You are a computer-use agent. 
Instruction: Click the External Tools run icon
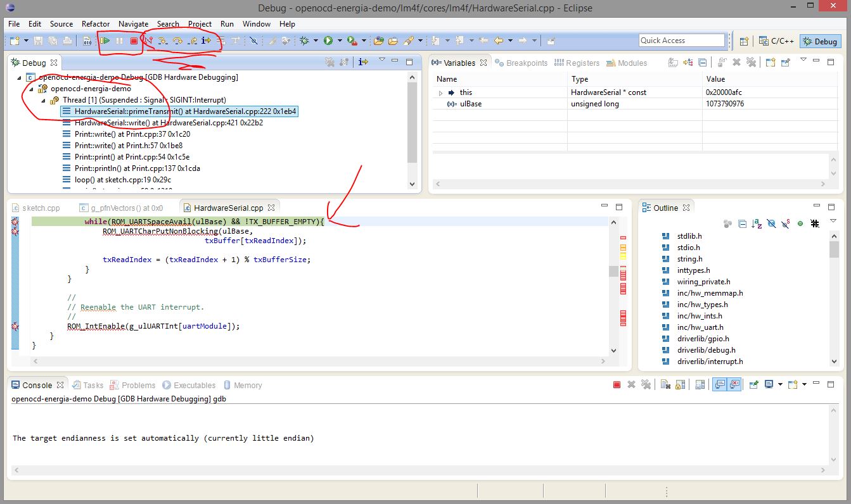(352, 41)
